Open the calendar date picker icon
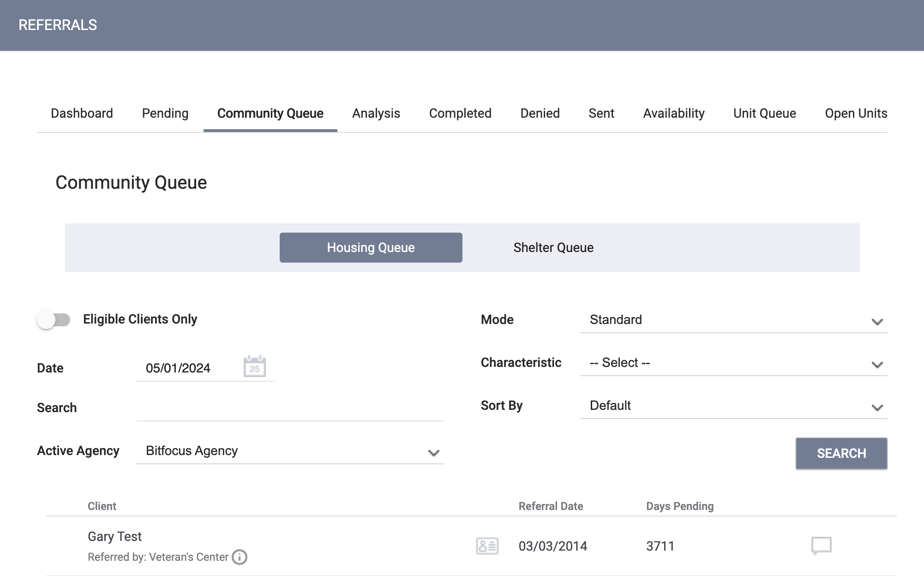924x576 pixels. point(254,366)
